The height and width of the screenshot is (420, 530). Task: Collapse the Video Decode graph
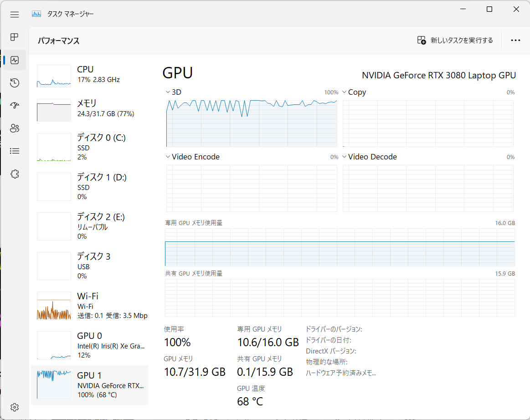tap(344, 156)
